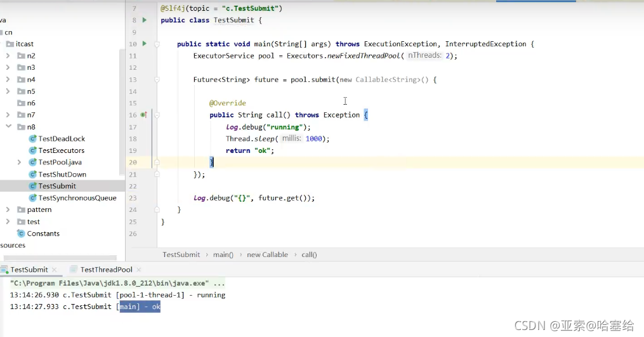Close the TestSubmit run tab
The width and height of the screenshot is (644, 337).
pos(54,270)
